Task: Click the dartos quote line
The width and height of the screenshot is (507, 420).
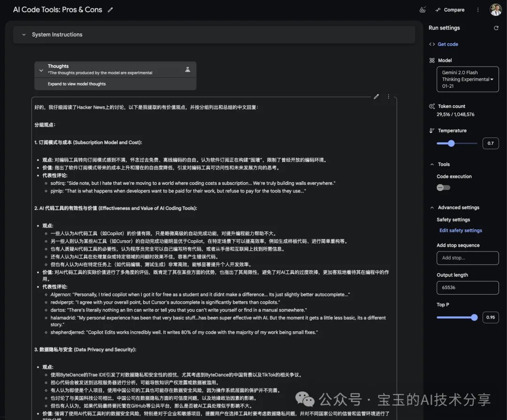Action: [x=178, y=310]
